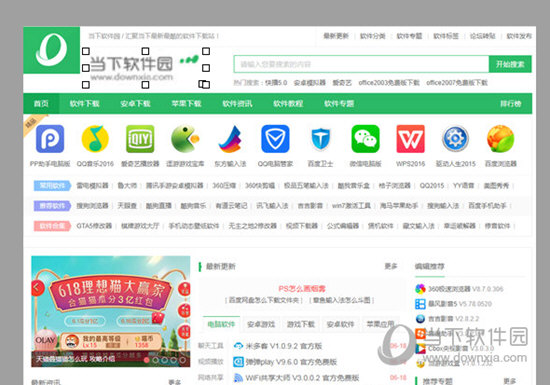550x385 pixels.
Task: Open the 360极速浏览器 colorful icon in recommendations
Action: (420, 289)
